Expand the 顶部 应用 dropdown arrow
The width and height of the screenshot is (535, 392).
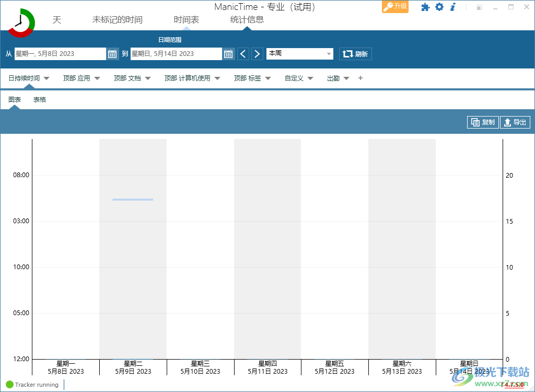97,78
